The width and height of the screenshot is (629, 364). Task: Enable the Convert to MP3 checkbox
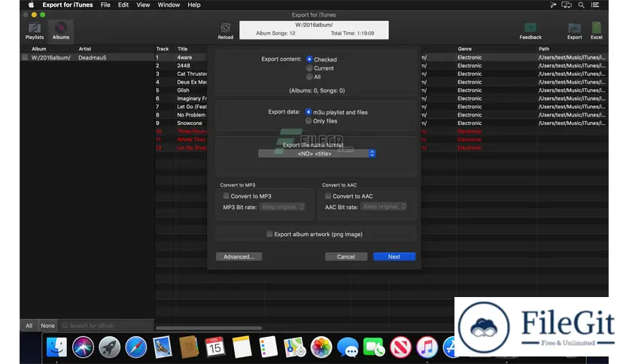[x=226, y=196]
